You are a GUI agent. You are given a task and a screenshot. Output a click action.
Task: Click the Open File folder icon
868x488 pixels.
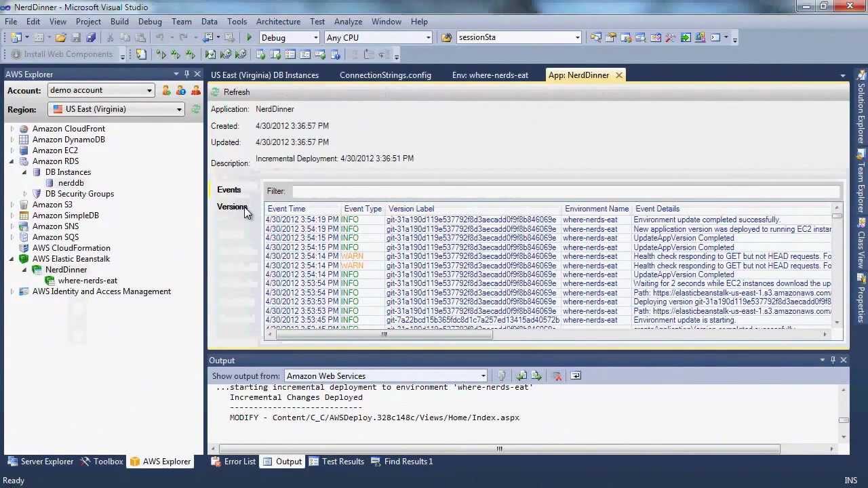(61, 38)
